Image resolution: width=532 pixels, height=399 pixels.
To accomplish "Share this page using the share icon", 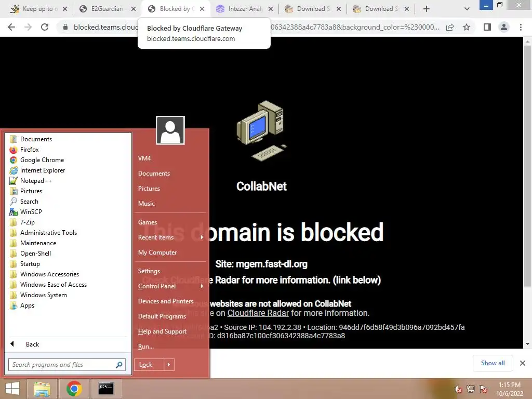I will [450, 27].
